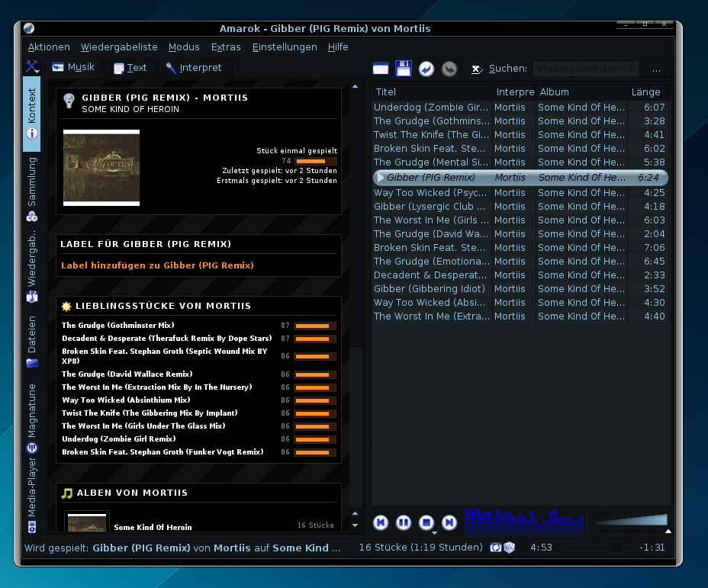708x588 pixels.
Task: Select Gibber (Gibbering Idiot) playlist row
Action: coord(520,289)
